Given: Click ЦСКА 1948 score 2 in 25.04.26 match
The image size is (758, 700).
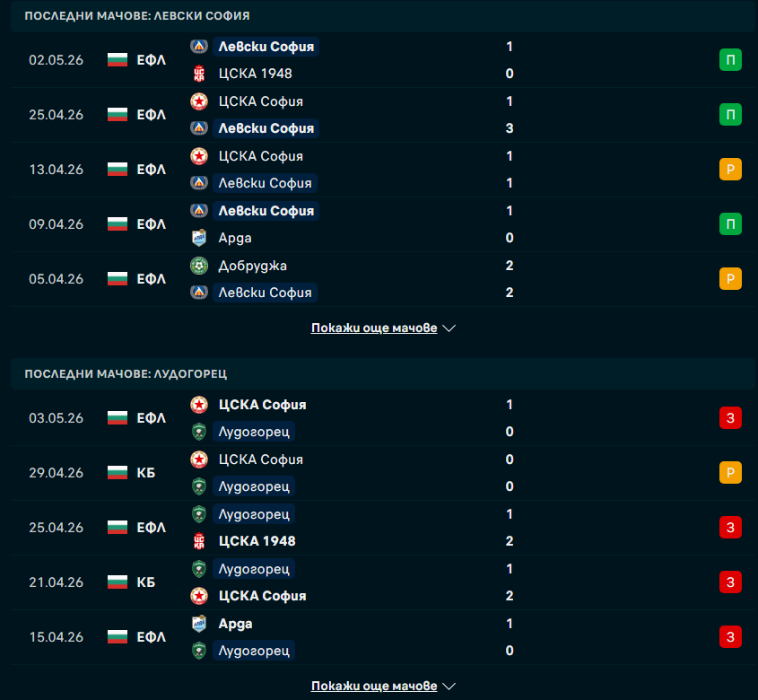Looking at the screenshot, I should point(510,541).
